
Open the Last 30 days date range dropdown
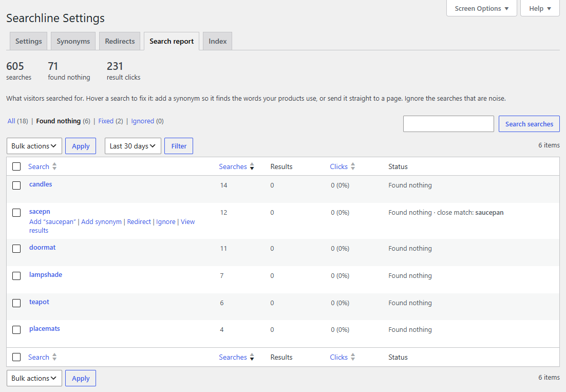(x=133, y=146)
